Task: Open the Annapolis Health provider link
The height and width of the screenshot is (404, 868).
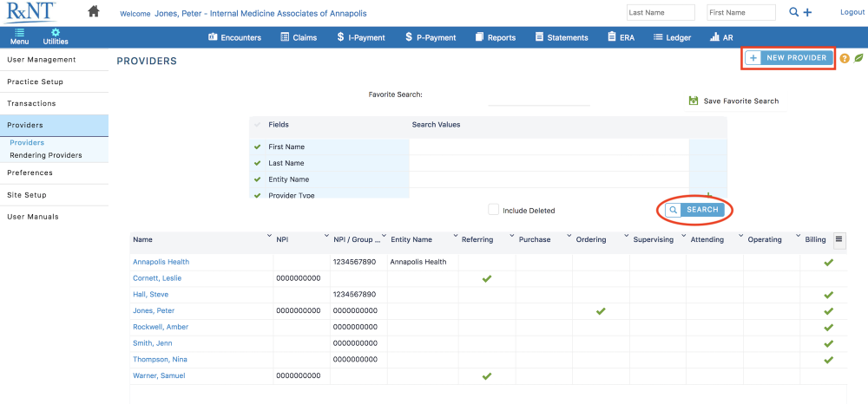Action: [x=161, y=262]
